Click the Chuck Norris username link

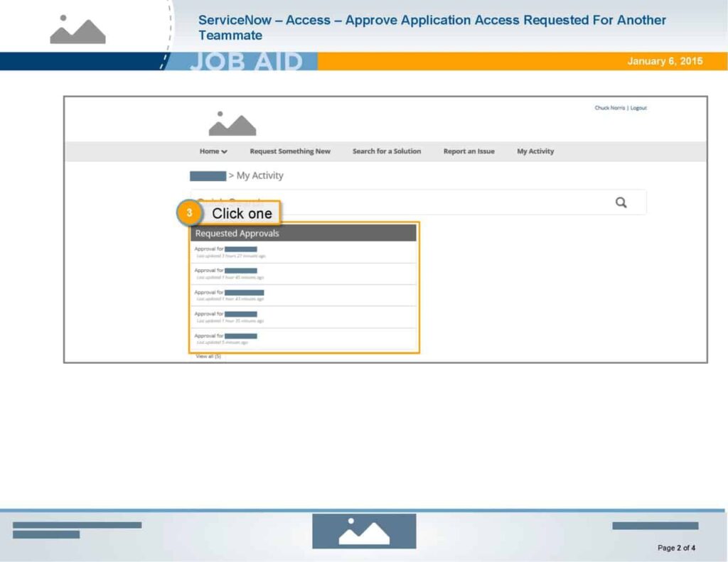point(609,107)
